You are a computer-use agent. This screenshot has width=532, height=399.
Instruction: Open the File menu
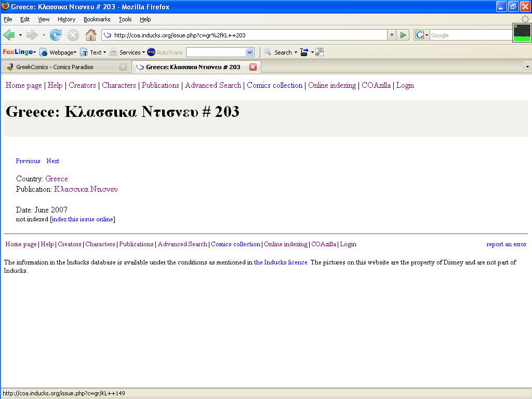(8, 19)
